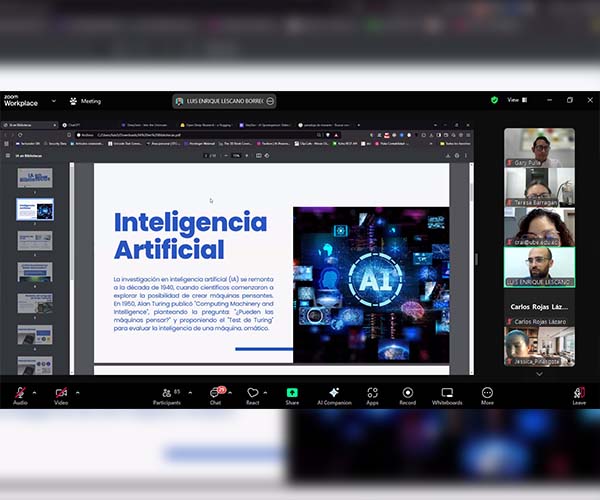The height and width of the screenshot is (500, 600).
Task: Open AI Companion
Action: (334, 396)
